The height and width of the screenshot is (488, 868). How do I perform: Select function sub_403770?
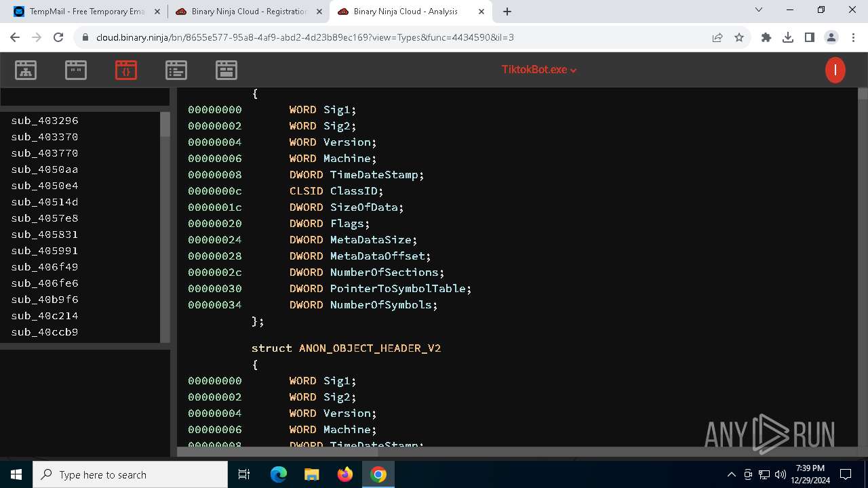click(x=45, y=153)
